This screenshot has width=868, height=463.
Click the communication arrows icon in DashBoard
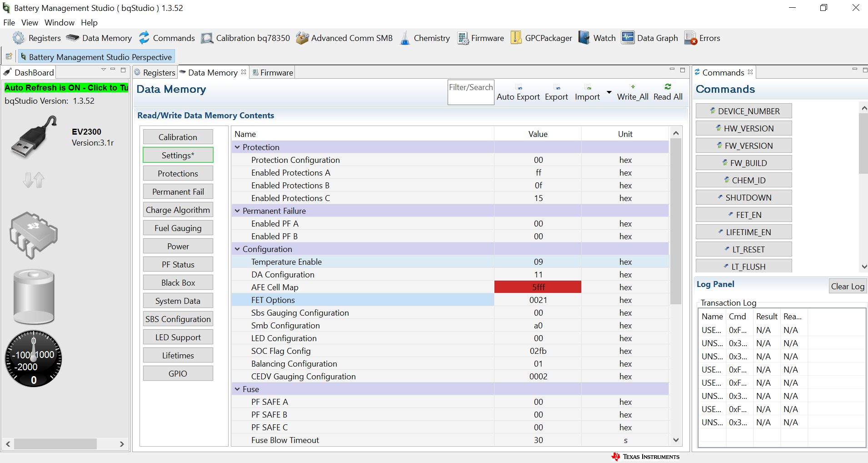point(34,180)
